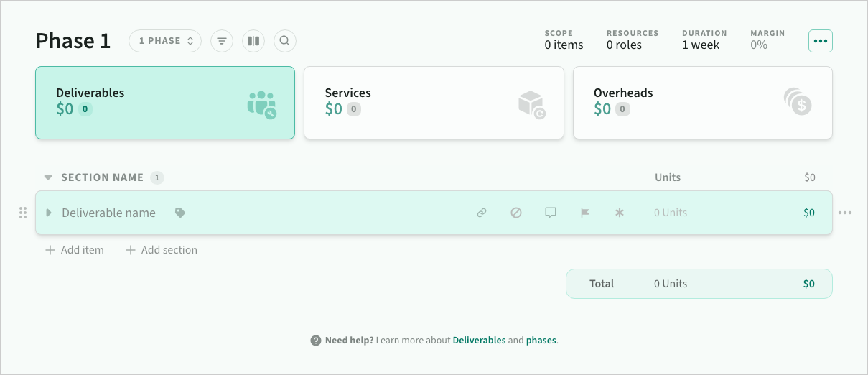This screenshot has height=375, width=868.
Task: Click the asterisk icon in deliverable row
Action: pyautogui.click(x=620, y=213)
